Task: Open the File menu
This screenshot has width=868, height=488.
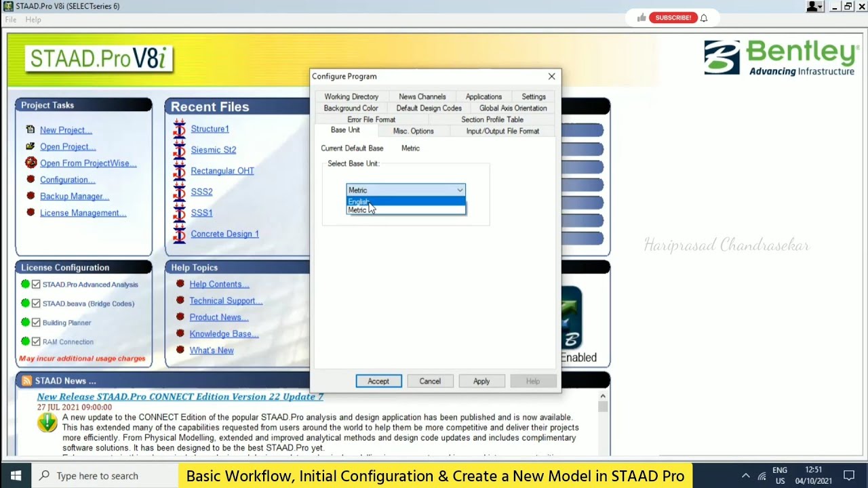Action: point(11,20)
